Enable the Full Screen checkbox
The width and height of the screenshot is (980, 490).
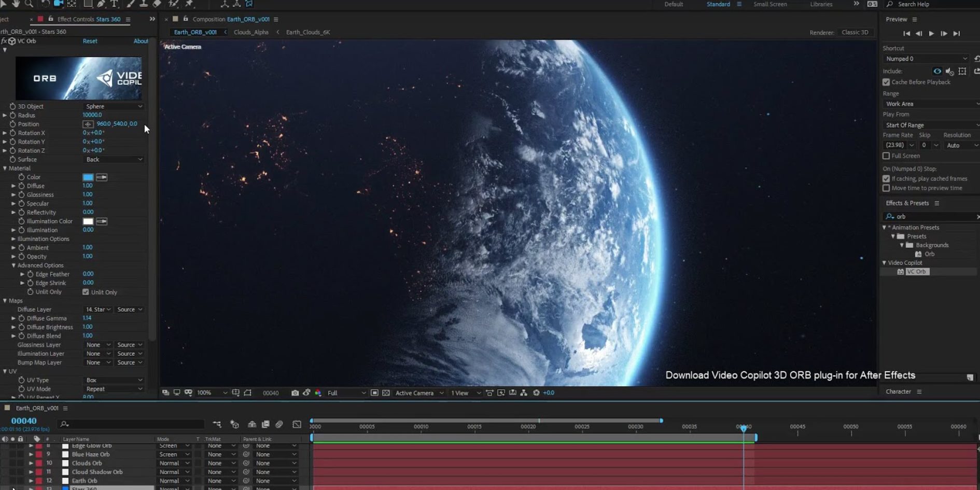[886, 156]
